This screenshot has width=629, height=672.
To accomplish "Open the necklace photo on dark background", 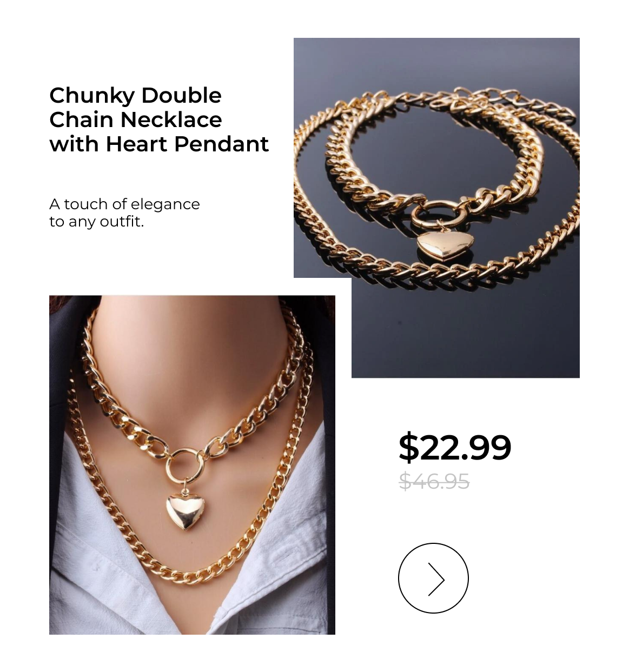I will coord(436,208).
